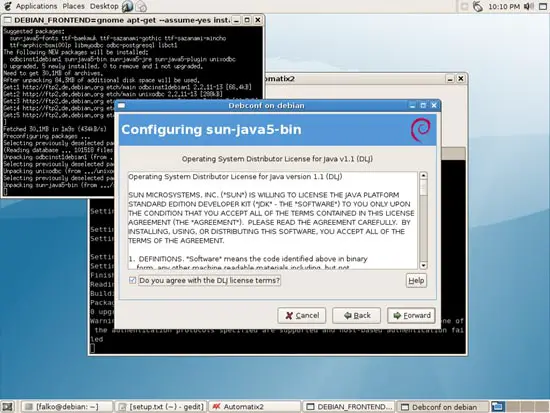Open the Applications menu in top panel
This screenshot has width=550, height=413.
[x=36, y=6]
